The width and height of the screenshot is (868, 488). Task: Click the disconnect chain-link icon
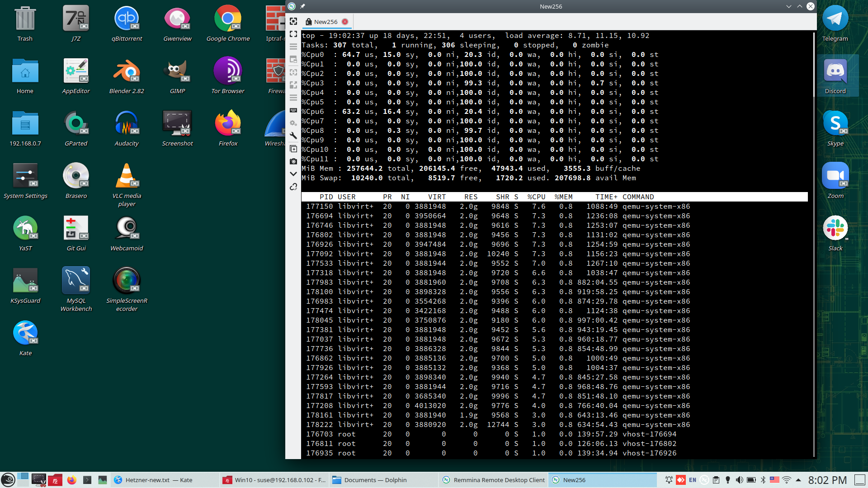(x=293, y=187)
